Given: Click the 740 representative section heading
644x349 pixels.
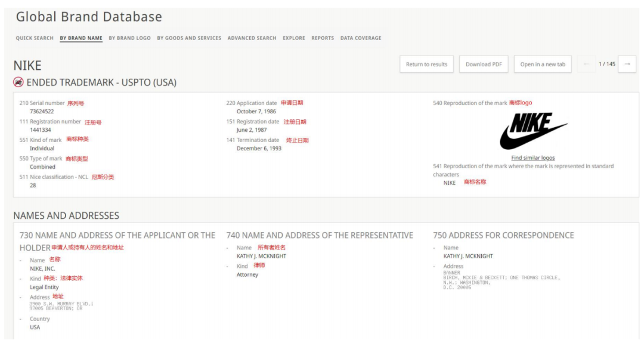Looking at the screenshot, I should [320, 236].
